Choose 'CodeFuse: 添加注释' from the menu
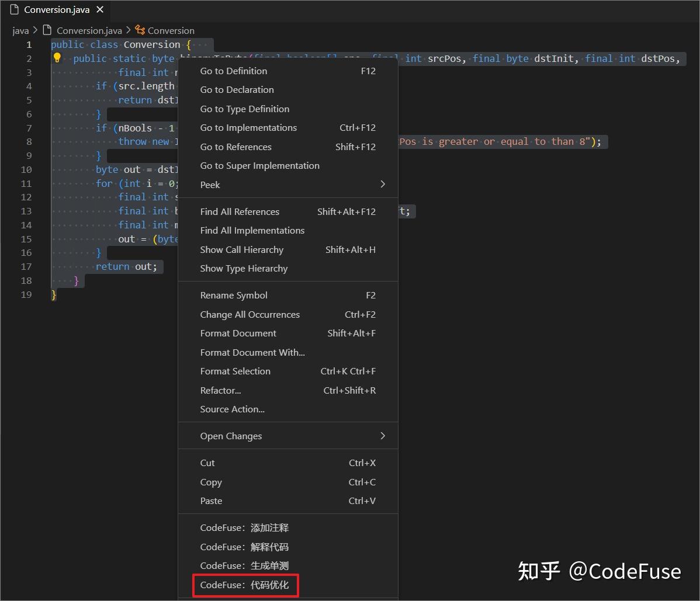Viewport: 700px width, 601px height. coord(243,527)
